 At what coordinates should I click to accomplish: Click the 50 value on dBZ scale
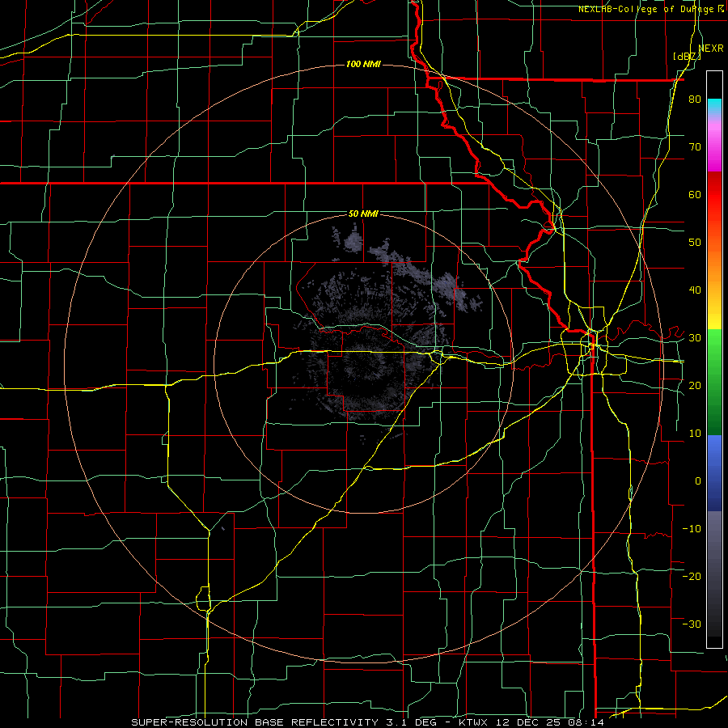[x=695, y=243]
